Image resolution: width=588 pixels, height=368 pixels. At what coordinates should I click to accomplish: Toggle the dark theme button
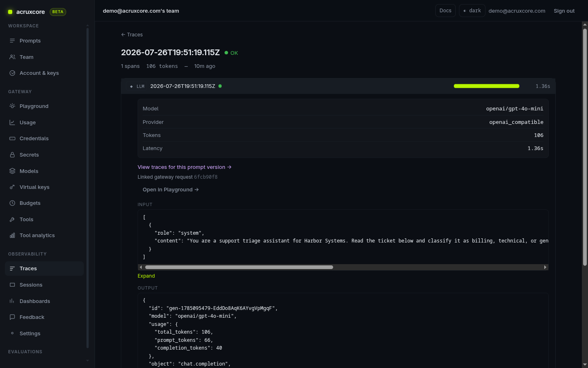pyautogui.click(x=472, y=11)
